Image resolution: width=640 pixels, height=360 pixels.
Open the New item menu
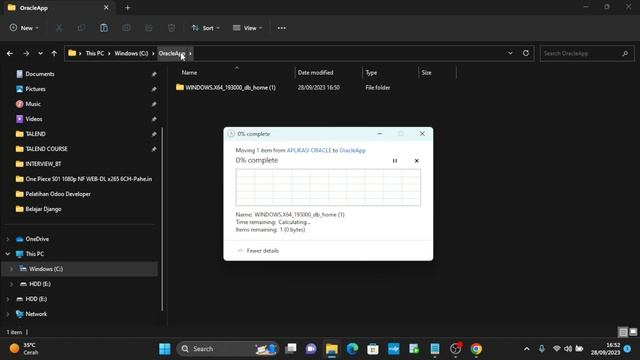coord(24,28)
